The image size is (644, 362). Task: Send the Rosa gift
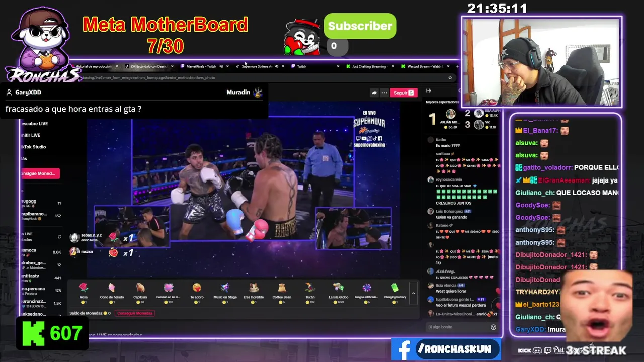[84, 292]
